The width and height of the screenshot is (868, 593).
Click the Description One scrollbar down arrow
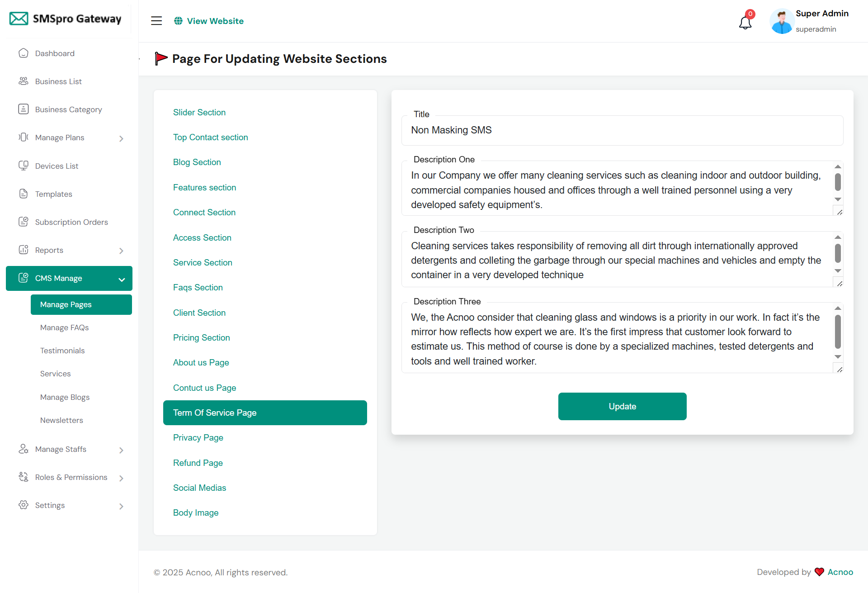coord(838,199)
